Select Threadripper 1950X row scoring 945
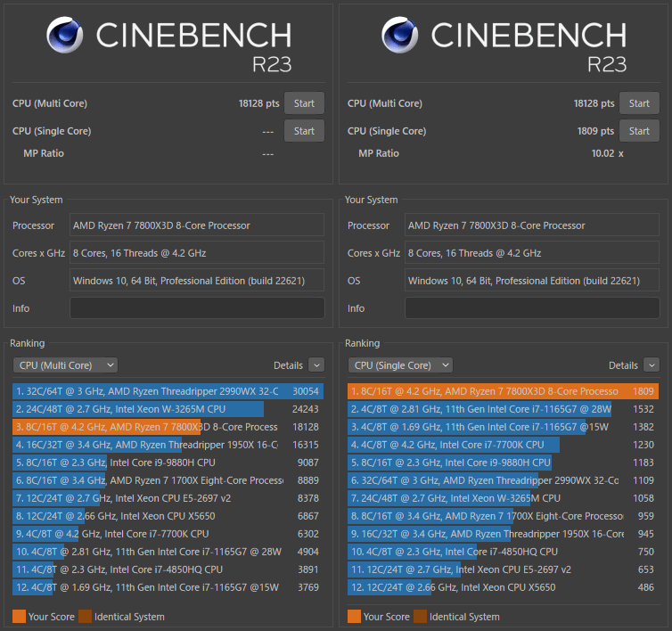Image resolution: width=672 pixels, height=631 pixels. (x=504, y=534)
